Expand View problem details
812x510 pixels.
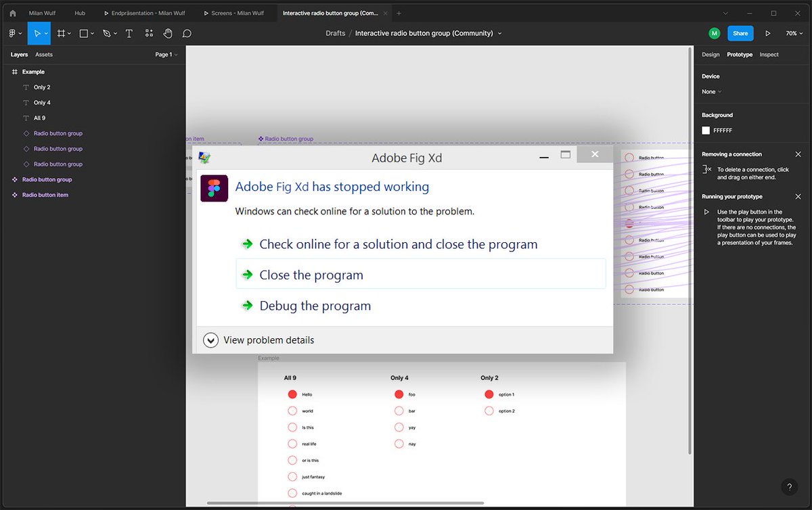click(x=259, y=340)
